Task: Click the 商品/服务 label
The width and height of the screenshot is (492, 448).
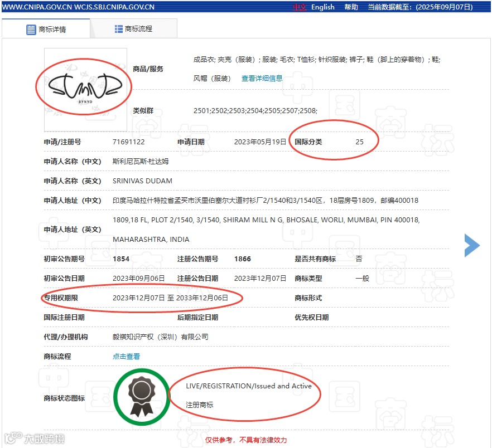Action: (148, 69)
